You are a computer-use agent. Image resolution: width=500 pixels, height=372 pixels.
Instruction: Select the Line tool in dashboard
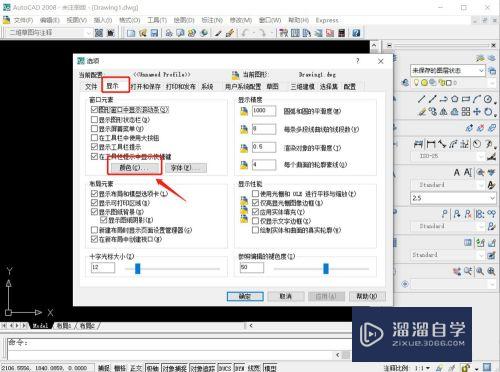tap(422, 99)
